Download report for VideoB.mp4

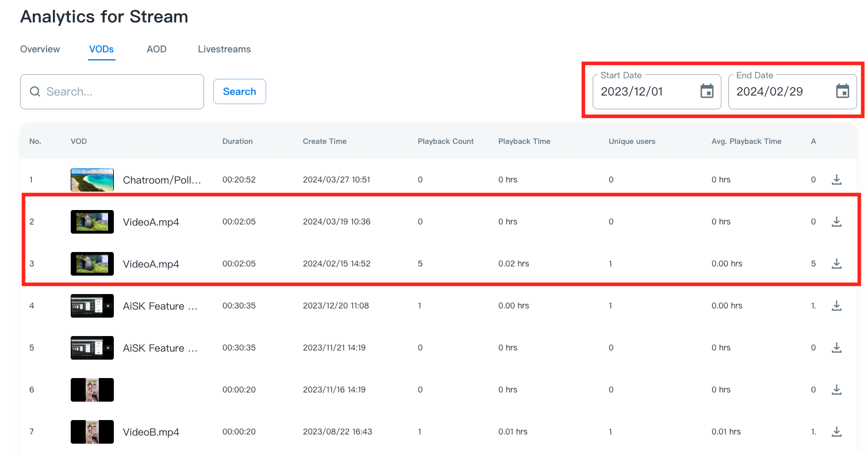click(x=836, y=432)
